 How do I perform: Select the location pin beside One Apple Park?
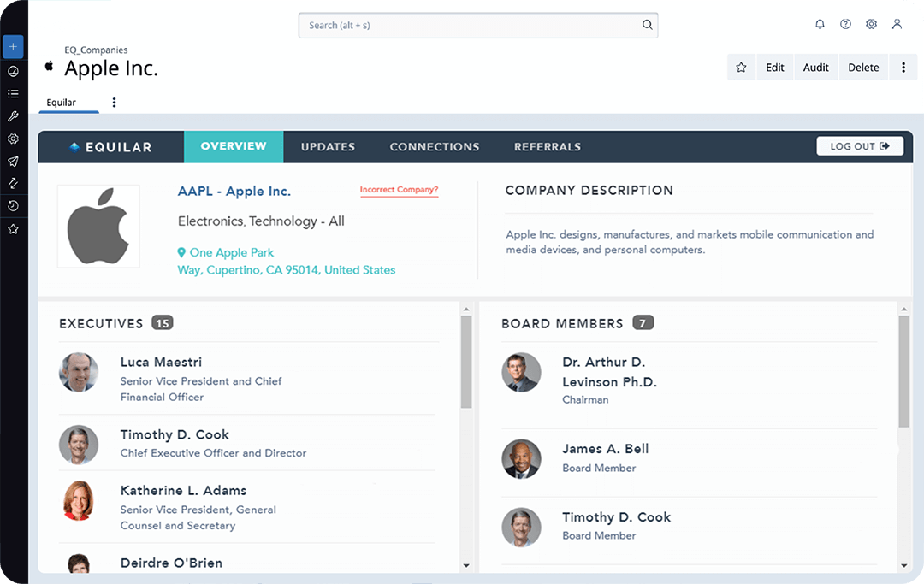pos(180,251)
